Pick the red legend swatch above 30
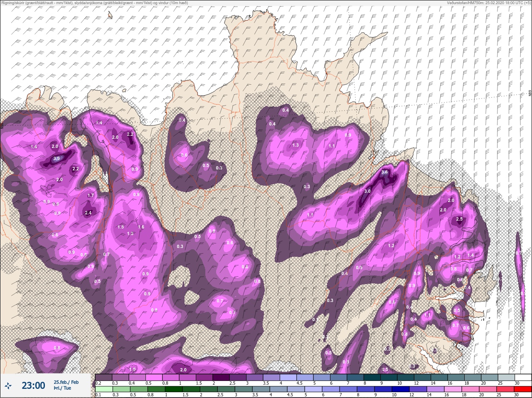The width and height of the screenshot is (532, 398). click(523, 389)
